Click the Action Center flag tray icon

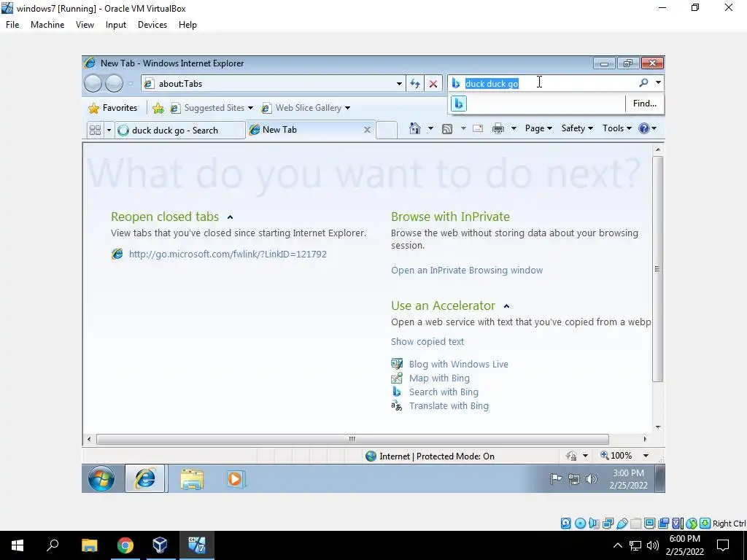tap(556, 479)
